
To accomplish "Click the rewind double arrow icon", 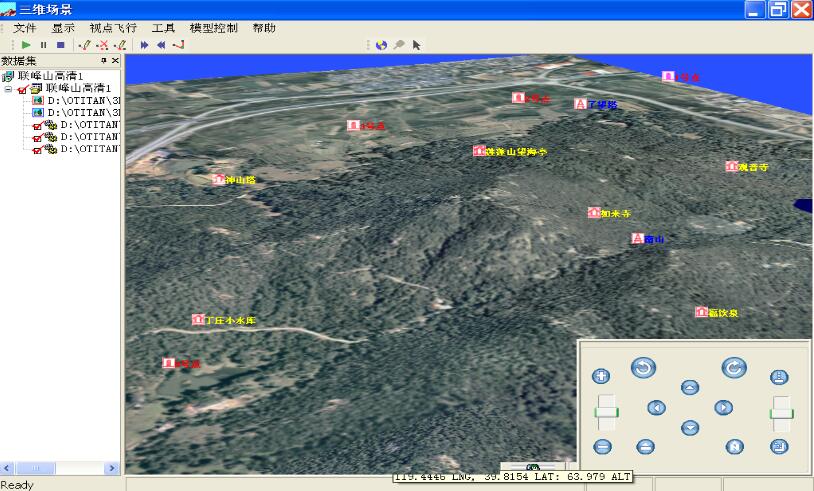I will (x=161, y=45).
